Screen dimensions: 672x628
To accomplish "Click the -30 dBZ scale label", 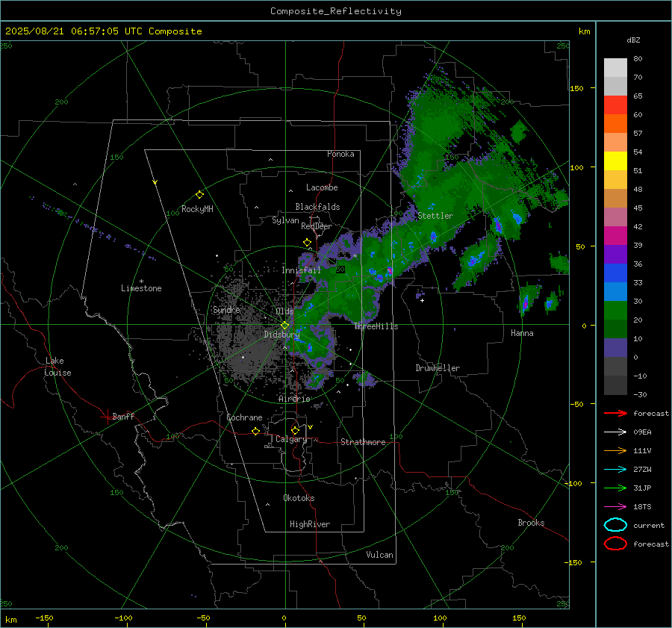I will 640,394.
